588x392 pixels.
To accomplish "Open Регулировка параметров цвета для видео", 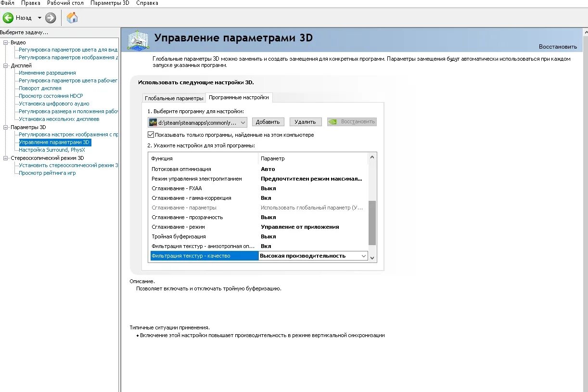I will (68, 50).
